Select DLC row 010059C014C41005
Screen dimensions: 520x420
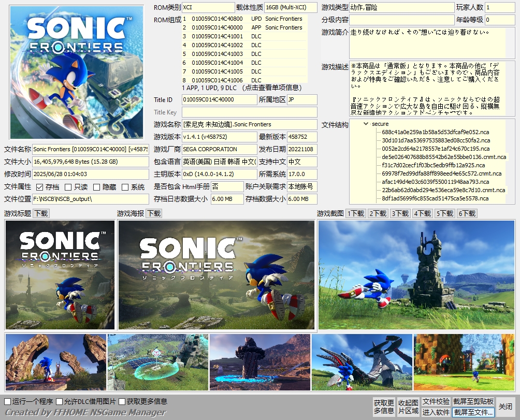[x=244, y=71]
